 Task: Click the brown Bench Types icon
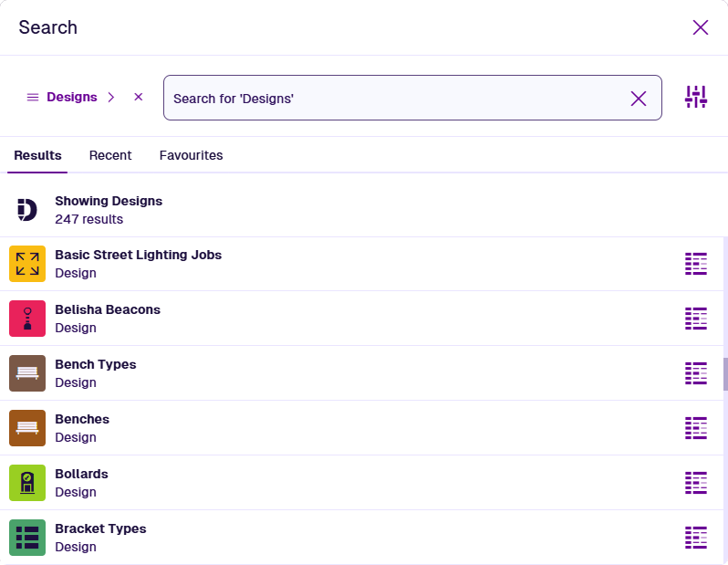coord(27,373)
